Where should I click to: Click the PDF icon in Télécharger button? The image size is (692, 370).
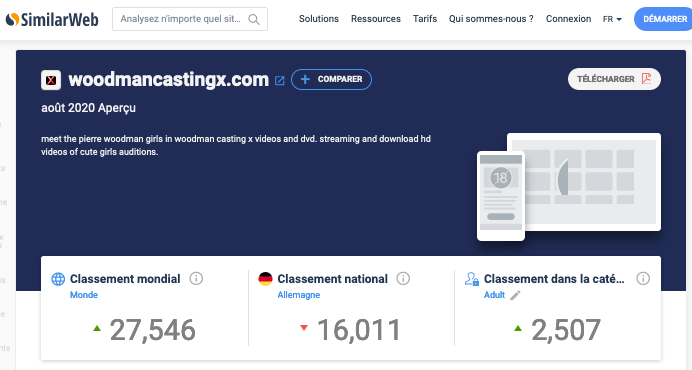[647, 79]
